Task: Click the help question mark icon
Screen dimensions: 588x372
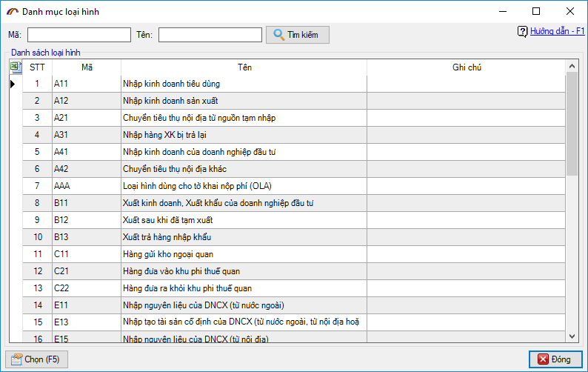Action: 522,31
